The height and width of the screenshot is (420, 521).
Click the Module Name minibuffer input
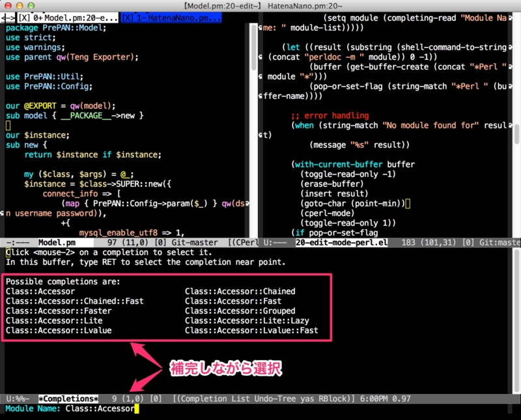click(102, 409)
